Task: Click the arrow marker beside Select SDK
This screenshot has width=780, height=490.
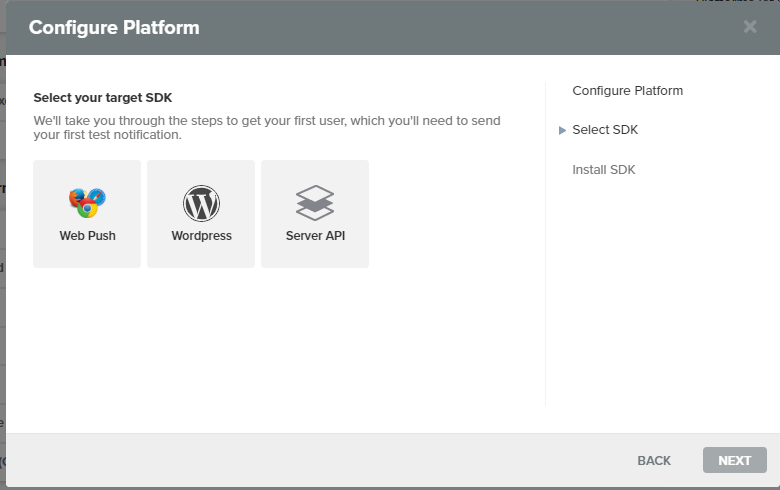Action: click(x=562, y=130)
